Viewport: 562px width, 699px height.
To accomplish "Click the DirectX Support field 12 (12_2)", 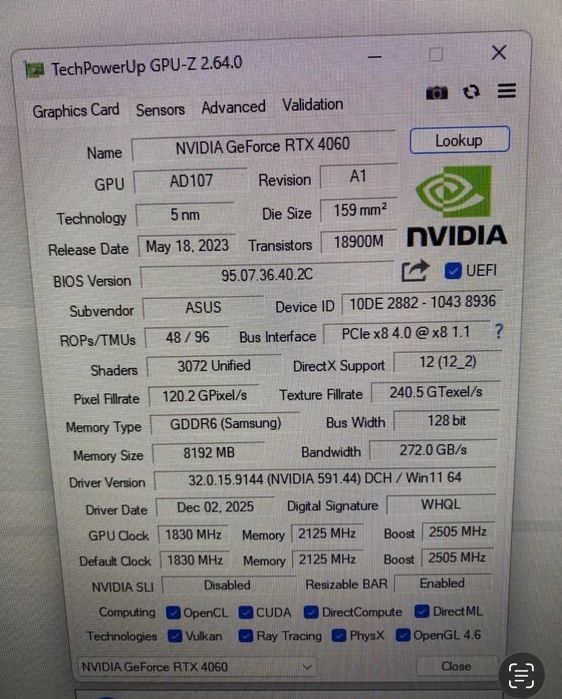I will point(448,362).
